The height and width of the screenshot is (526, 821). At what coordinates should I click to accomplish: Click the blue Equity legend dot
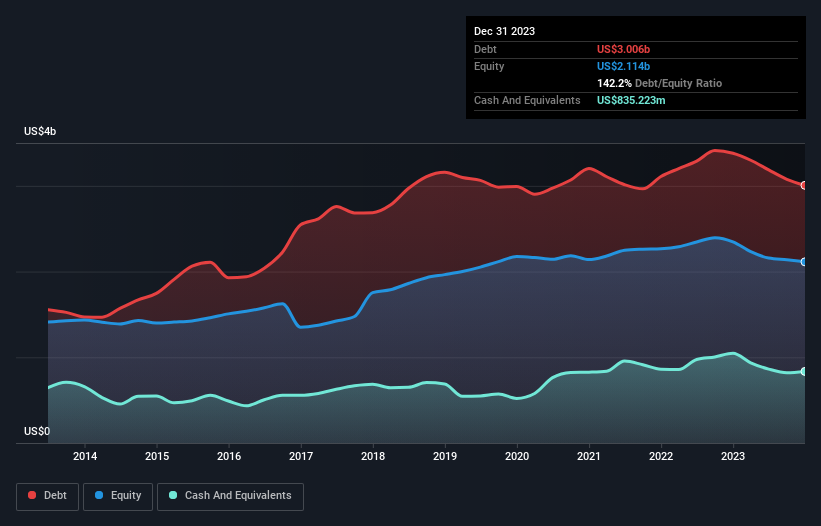pos(99,495)
